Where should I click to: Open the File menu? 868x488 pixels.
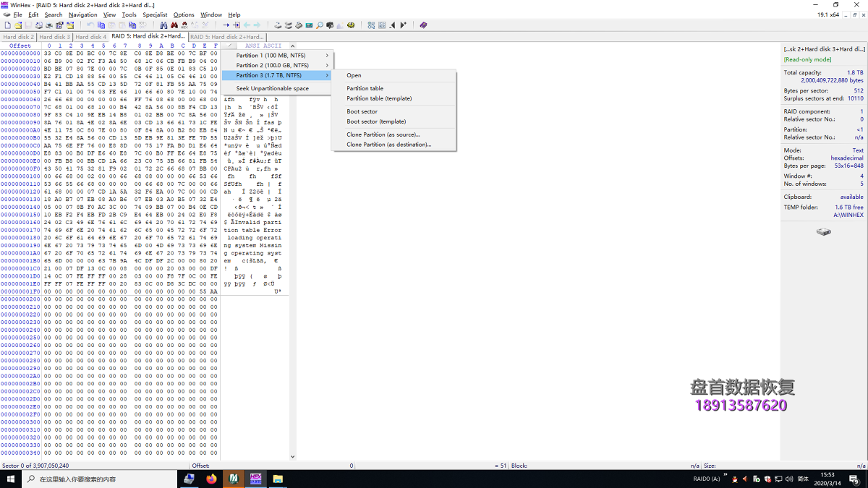click(17, 14)
